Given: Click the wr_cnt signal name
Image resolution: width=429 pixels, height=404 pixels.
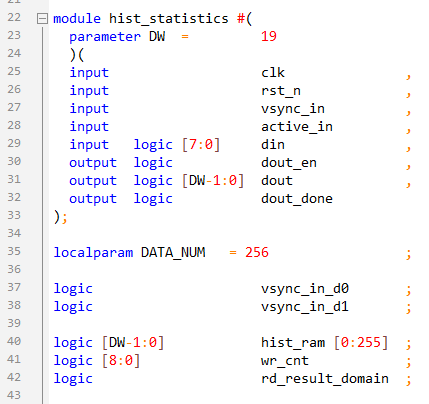Looking at the screenshot, I should click(285, 361).
